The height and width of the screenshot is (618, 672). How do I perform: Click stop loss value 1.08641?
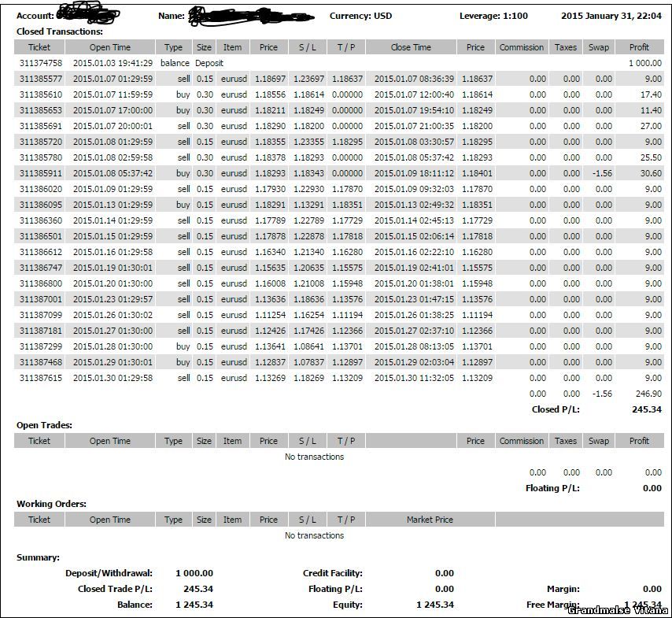pyautogui.click(x=308, y=346)
